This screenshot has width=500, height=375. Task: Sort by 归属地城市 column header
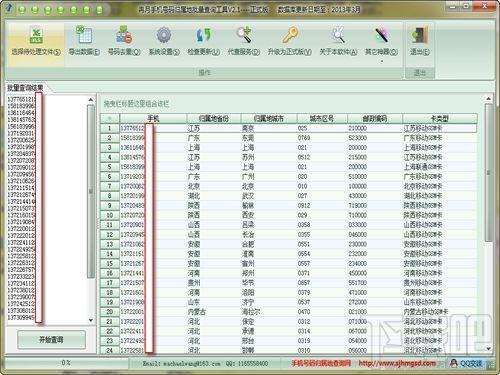coord(269,118)
